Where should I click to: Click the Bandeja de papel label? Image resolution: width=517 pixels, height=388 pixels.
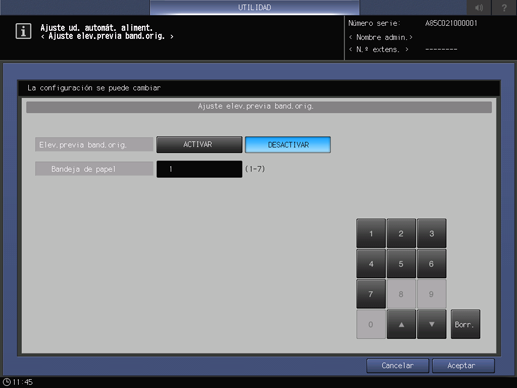94,169
